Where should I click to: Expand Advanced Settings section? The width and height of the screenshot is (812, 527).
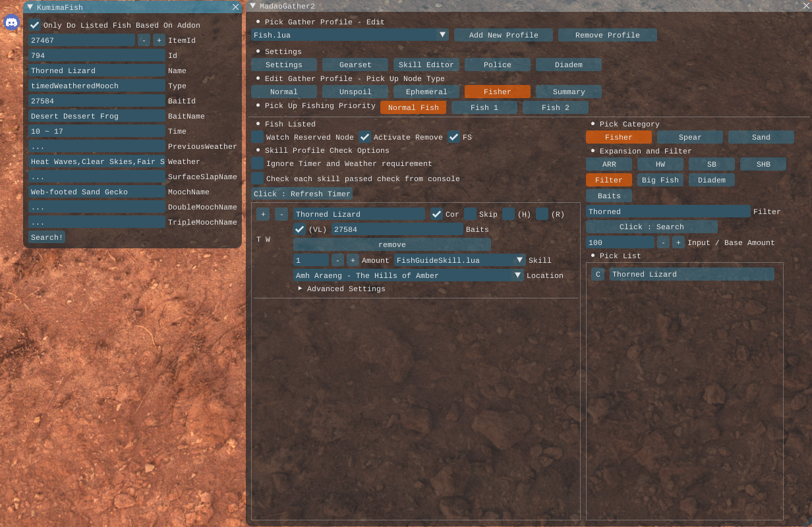click(x=301, y=289)
